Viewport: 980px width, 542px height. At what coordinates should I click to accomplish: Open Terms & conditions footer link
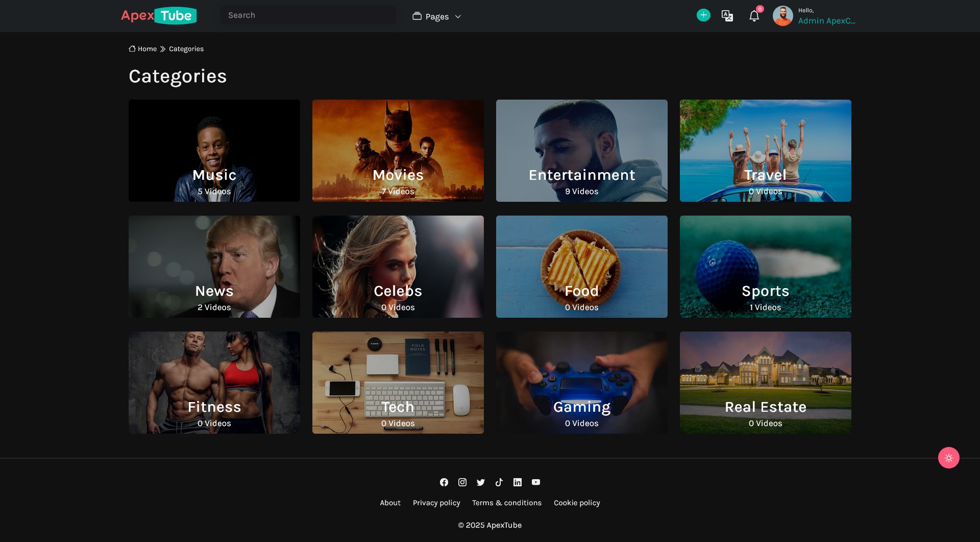(507, 503)
